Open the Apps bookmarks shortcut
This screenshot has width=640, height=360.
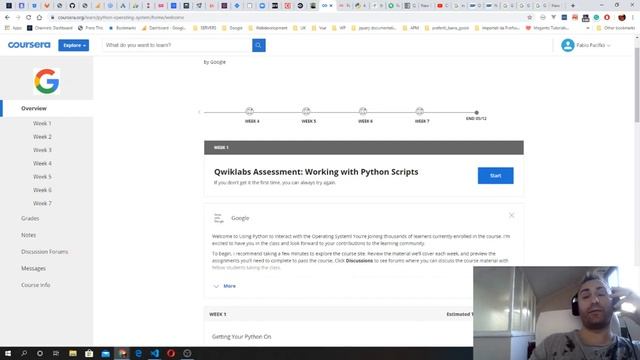point(13,28)
